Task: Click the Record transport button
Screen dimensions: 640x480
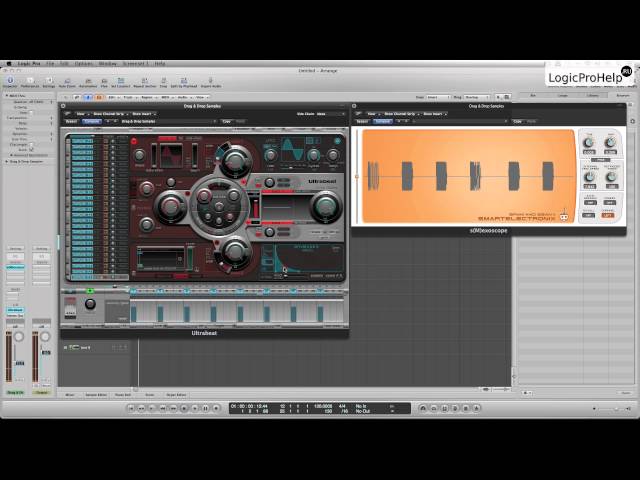Action: 216,408
